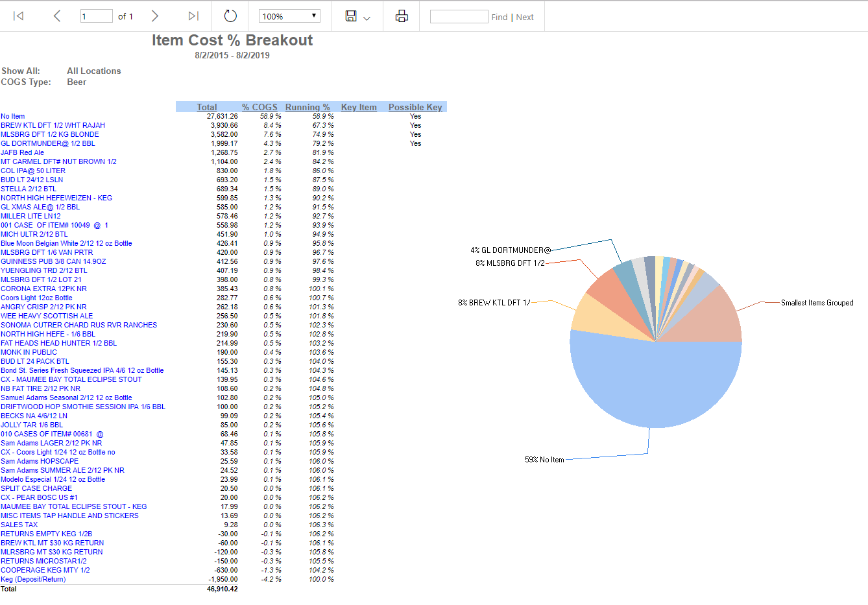The height and width of the screenshot is (605, 868).
Task: Open NB FAT TIRE 2/12 PK NR item
Action: pos(41,389)
